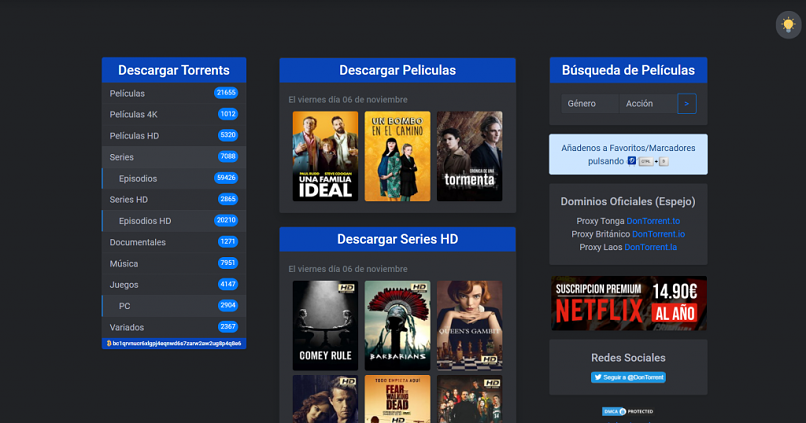Viewport: 806px width, 423px height.
Task: Open the Crónica de una Tormenta poster
Action: (x=469, y=156)
